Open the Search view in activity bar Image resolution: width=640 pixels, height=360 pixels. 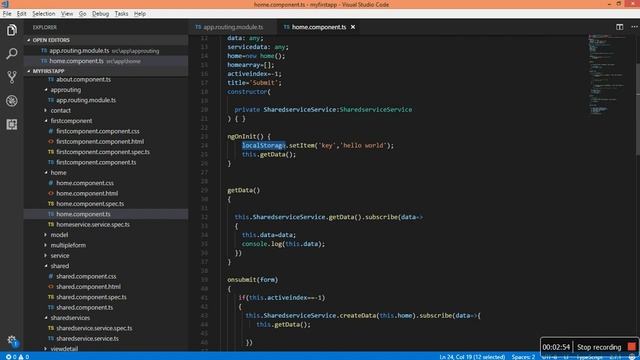11,53
